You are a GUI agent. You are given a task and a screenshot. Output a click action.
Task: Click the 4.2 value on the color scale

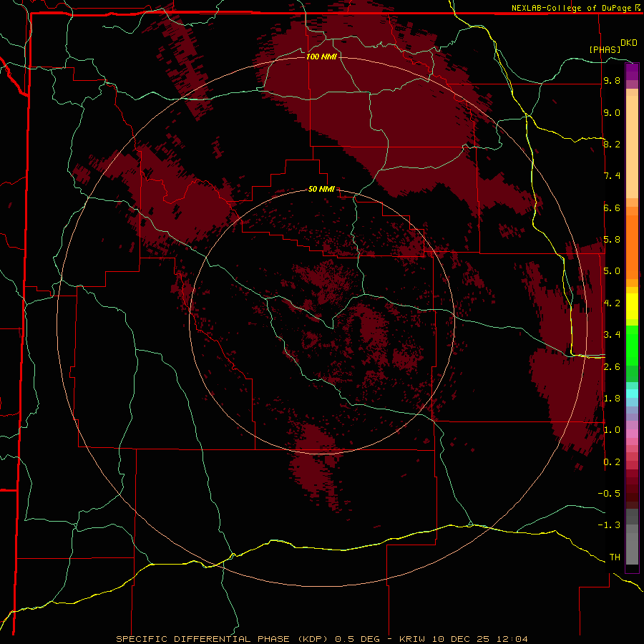[612, 303]
